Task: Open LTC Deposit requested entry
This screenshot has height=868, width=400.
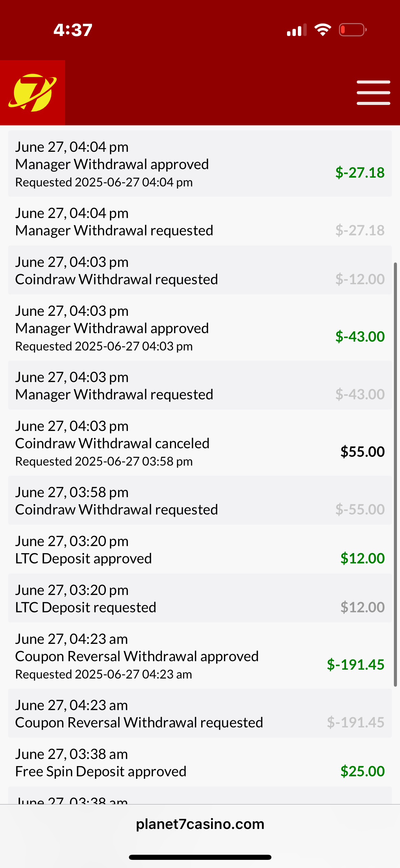Action: pos(200,598)
